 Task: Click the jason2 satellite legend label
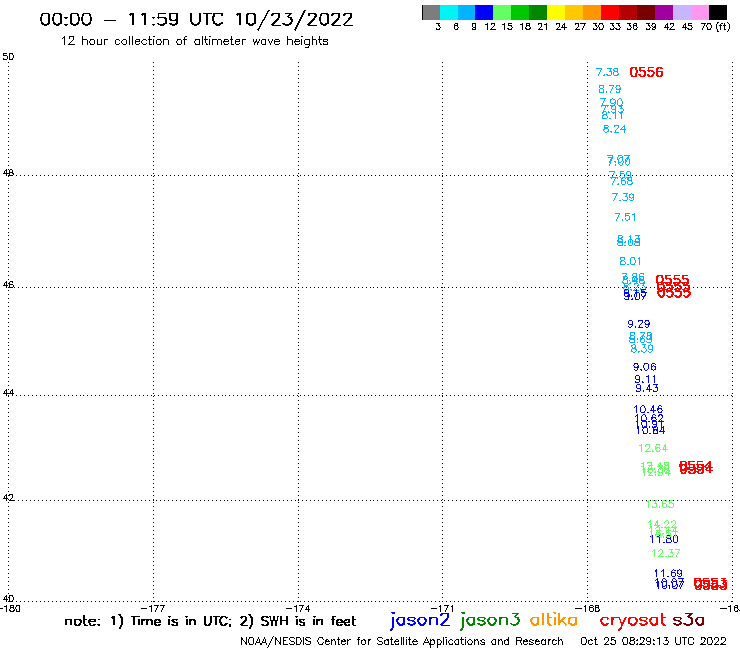[x=420, y=620]
